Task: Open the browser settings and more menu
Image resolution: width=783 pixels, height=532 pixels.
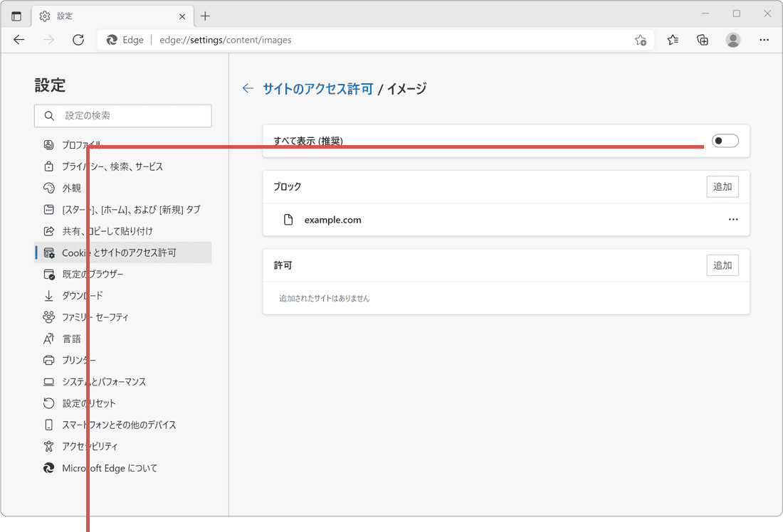Action: pyautogui.click(x=764, y=40)
